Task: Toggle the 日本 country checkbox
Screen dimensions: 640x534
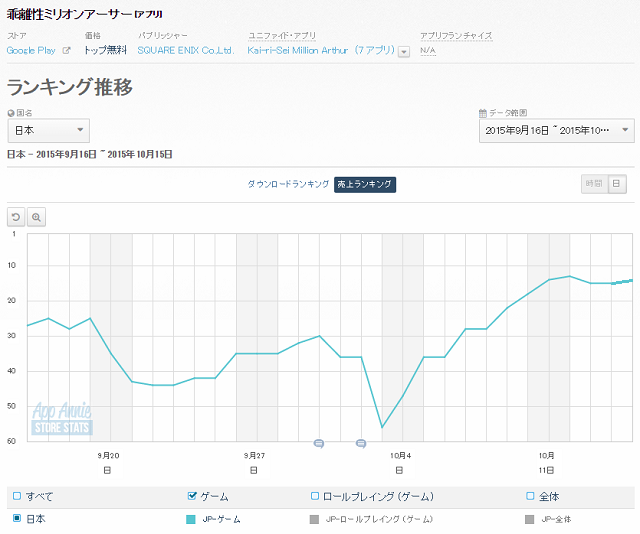Action: point(17,518)
